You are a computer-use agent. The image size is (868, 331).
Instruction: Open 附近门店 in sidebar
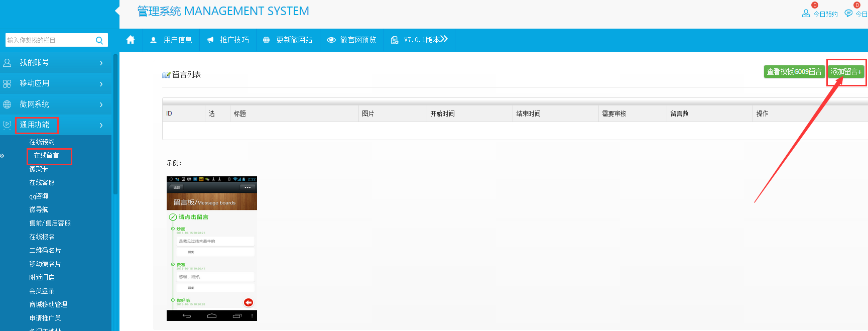pyautogui.click(x=42, y=278)
